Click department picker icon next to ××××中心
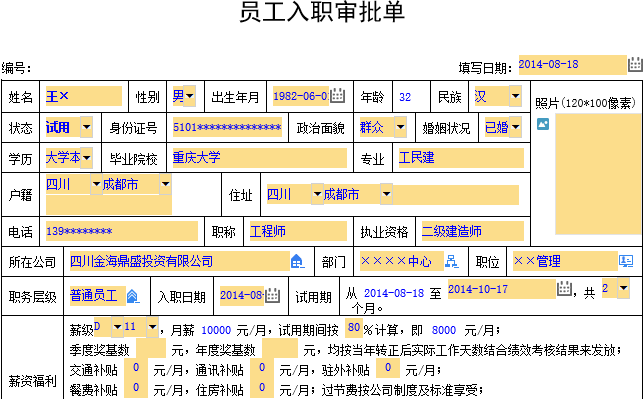644x399 pixels. click(451, 261)
